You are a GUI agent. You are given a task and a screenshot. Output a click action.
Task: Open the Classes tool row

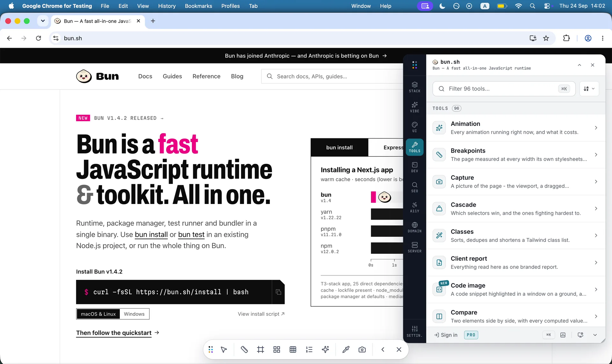[x=516, y=236]
